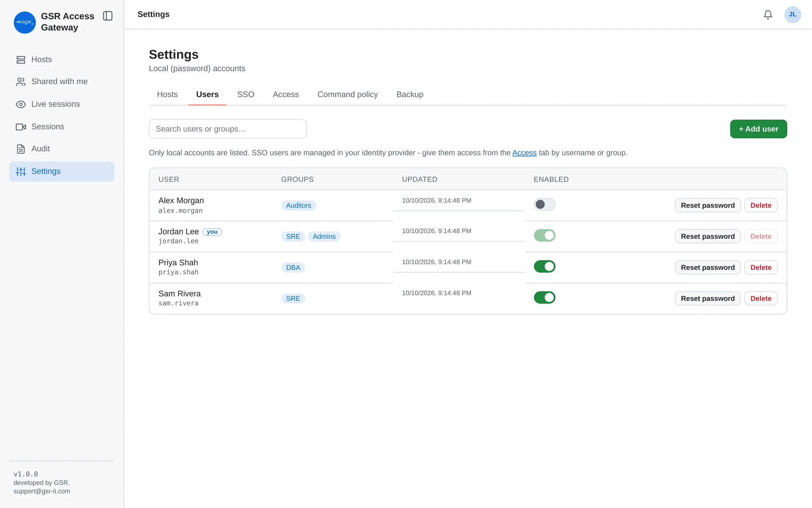The width and height of the screenshot is (812, 508).
Task: Switch to the Access tab
Action: click(x=286, y=94)
